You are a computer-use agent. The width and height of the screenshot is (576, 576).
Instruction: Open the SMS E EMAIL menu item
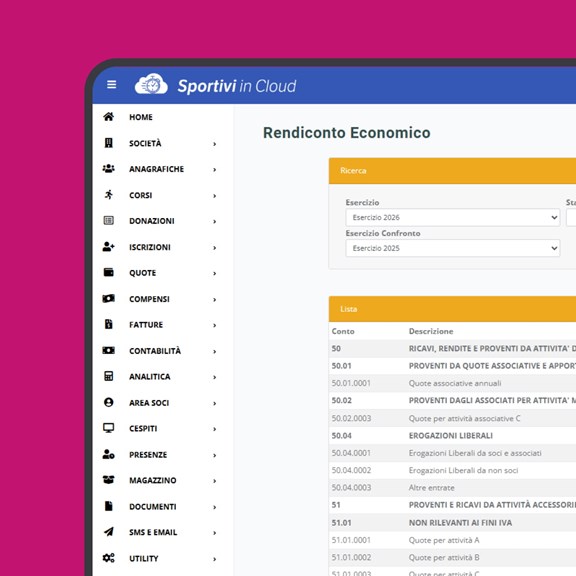tap(153, 532)
